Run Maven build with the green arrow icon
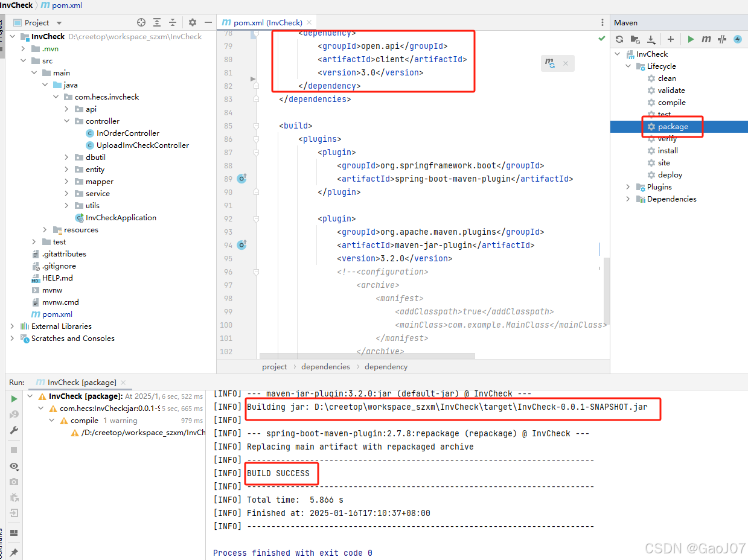 click(x=690, y=39)
